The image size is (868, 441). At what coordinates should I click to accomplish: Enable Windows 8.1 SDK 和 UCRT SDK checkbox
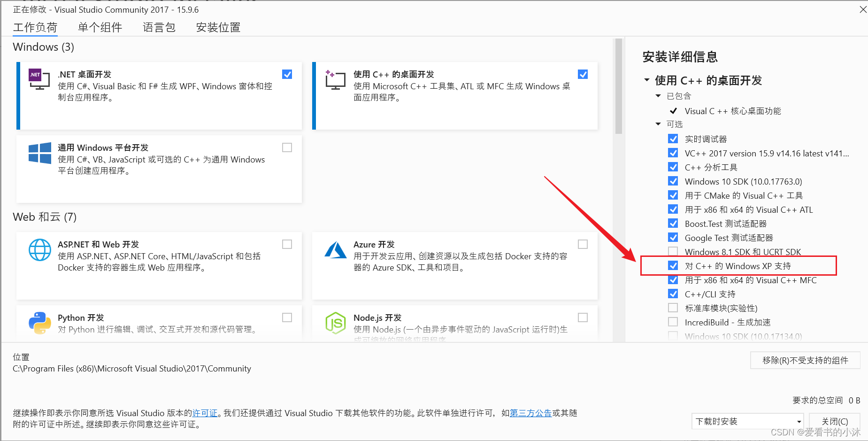tap(673, 252)
